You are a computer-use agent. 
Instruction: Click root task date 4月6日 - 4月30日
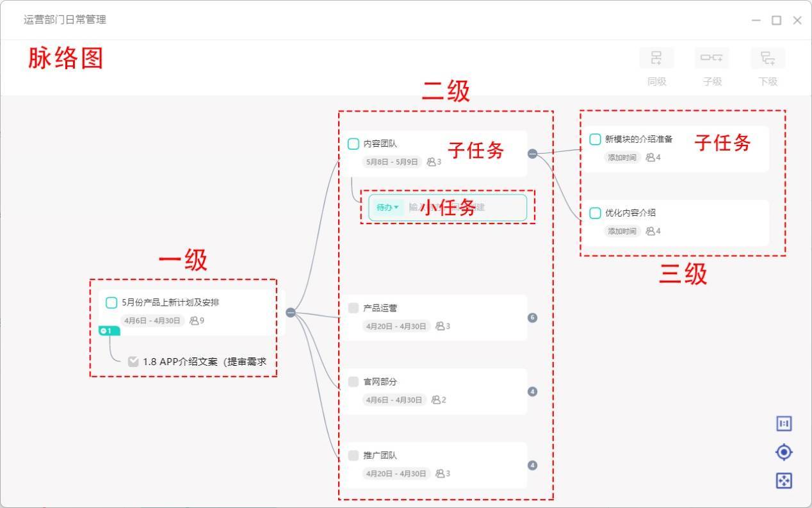152,321
